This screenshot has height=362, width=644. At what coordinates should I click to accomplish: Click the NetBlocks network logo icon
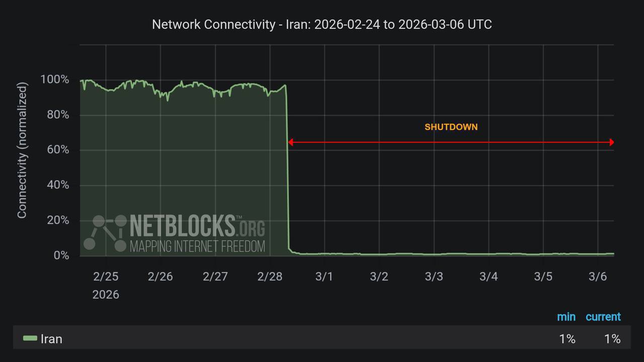tap(106, 233)
